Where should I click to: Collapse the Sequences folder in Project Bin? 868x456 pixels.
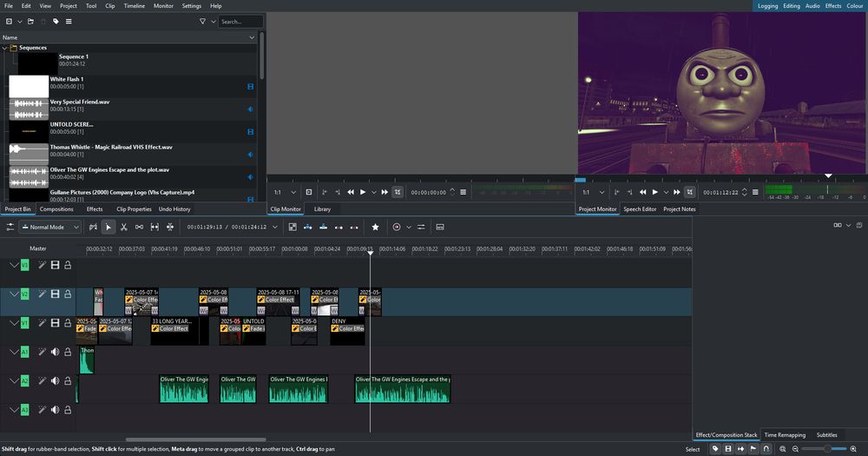(5, 48)
